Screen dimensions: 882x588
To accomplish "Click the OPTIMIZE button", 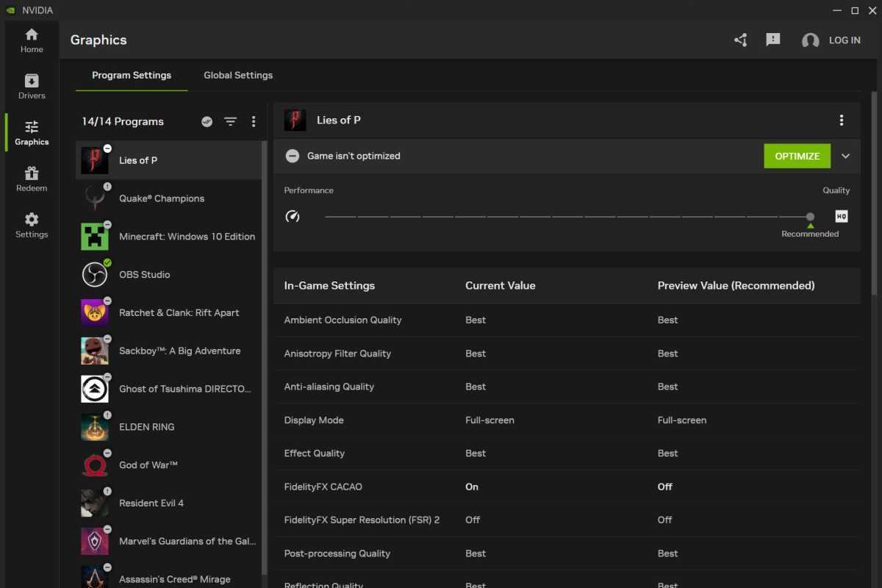I will tap(797, 156).
